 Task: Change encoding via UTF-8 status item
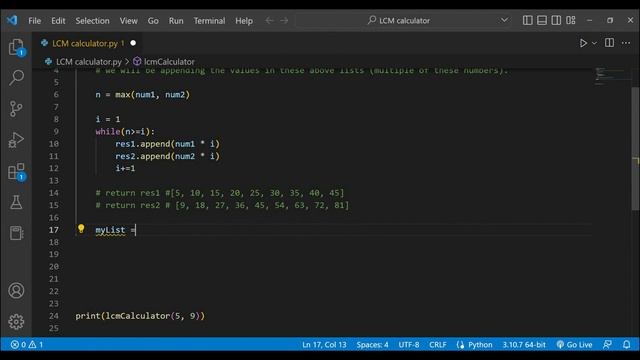(x=409, y=344)
